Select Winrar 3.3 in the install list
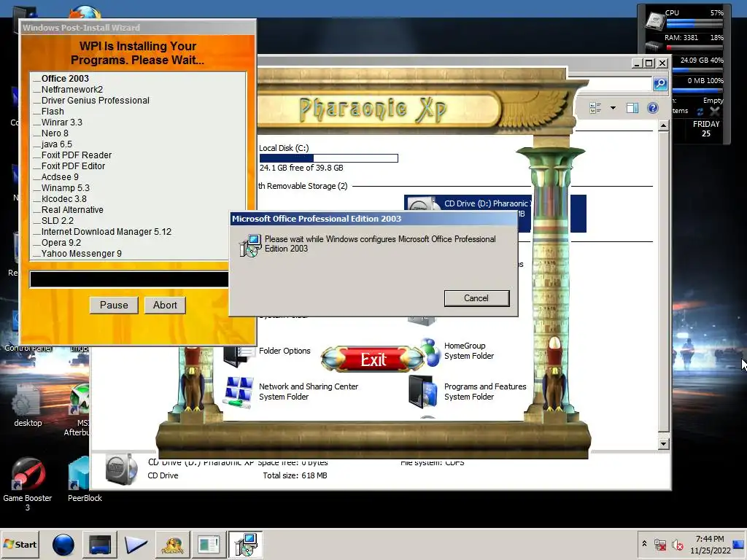The image size is (747, 560). [62, 122]
